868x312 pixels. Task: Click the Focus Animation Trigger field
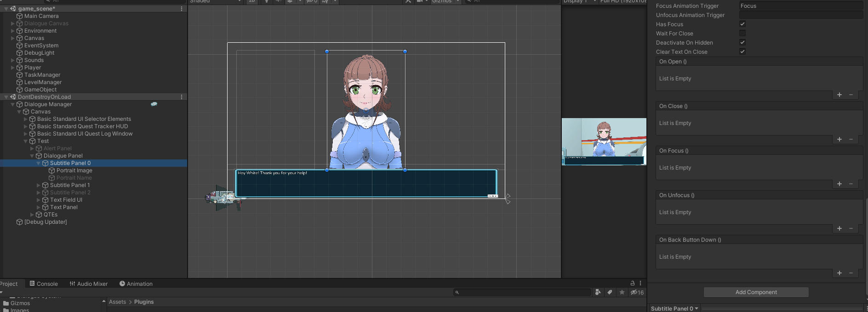click(801, 6)
